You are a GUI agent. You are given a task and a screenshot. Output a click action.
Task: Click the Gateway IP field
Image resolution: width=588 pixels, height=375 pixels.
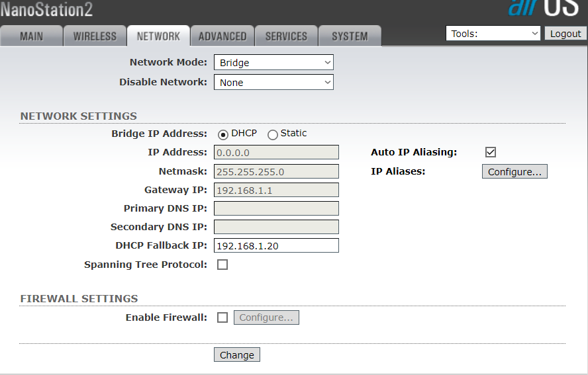click(x=276, y=190)
